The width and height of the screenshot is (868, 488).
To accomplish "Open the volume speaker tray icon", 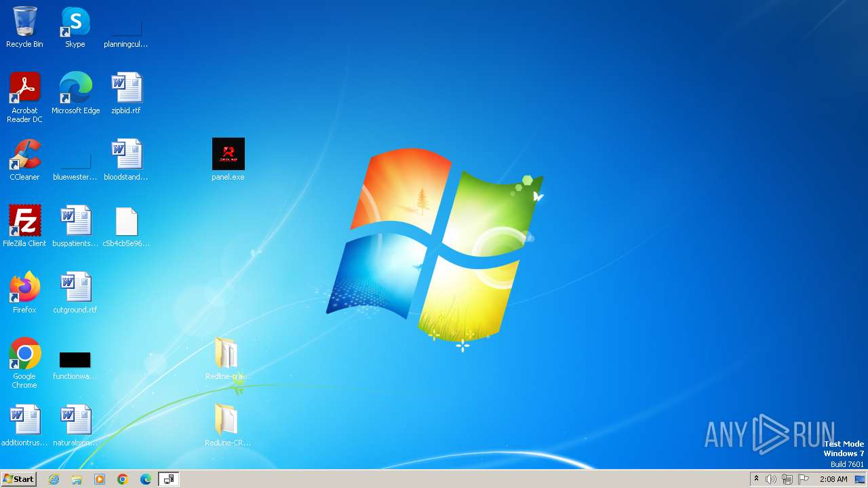I will [771, 479].
